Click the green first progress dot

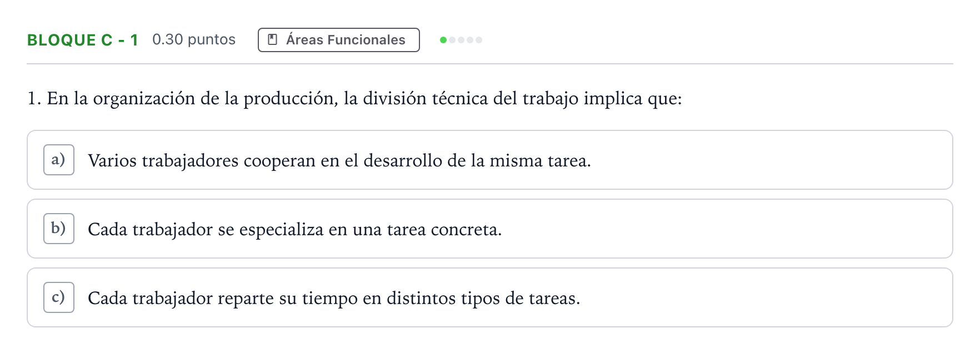coord(443,40)
